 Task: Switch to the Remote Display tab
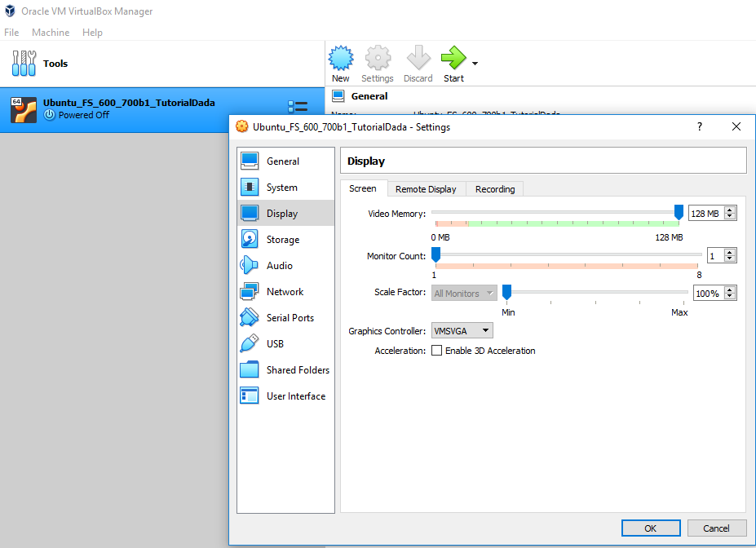click(426, 189)
